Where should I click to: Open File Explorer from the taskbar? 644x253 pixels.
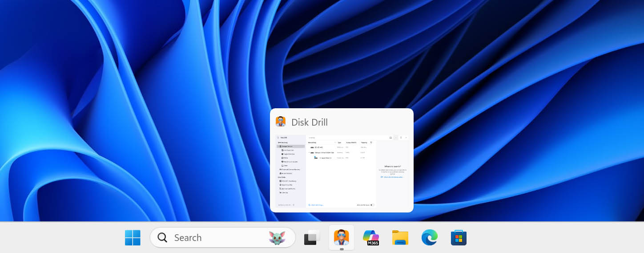click(x=400, y=237)
